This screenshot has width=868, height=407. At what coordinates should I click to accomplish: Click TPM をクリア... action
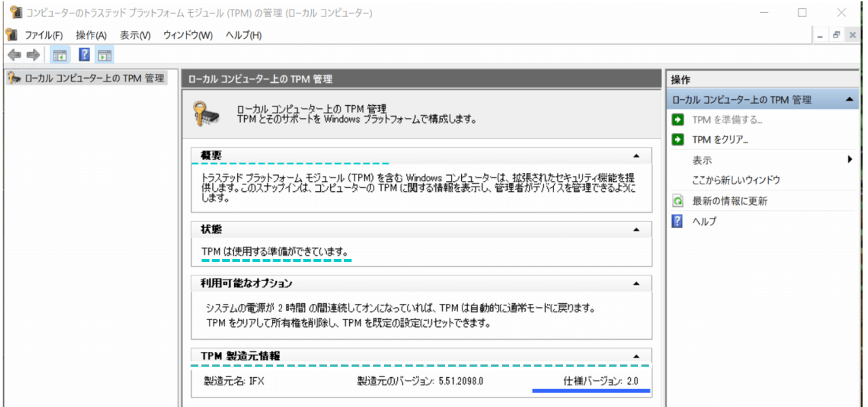click(720, 140)
